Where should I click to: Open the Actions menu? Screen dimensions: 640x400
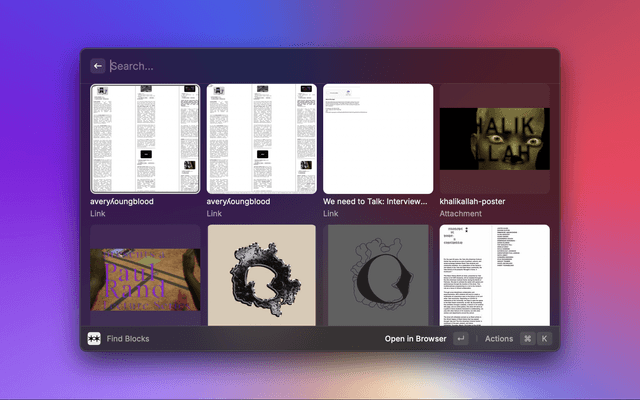coord(499,339)
